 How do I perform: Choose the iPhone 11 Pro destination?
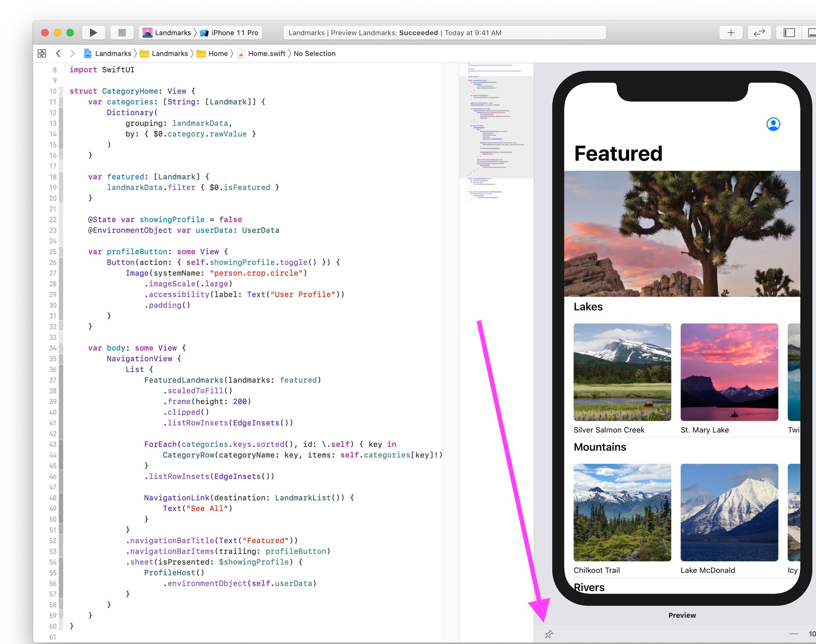(230, 33)
